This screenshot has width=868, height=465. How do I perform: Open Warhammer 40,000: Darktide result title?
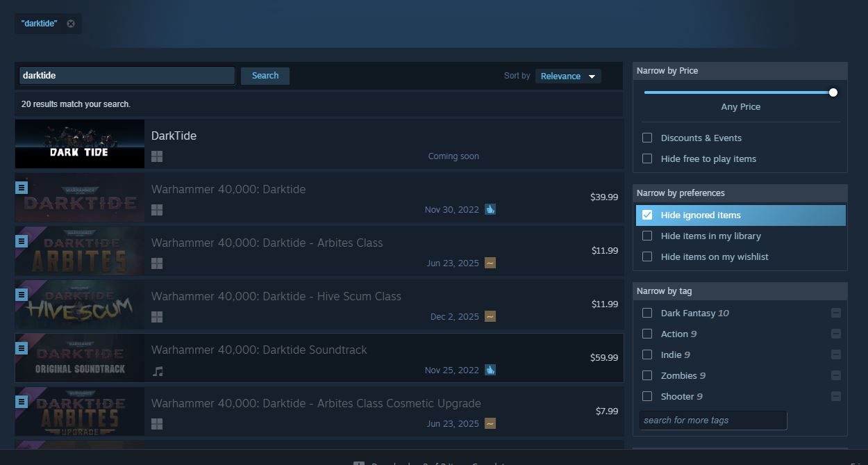228,189
